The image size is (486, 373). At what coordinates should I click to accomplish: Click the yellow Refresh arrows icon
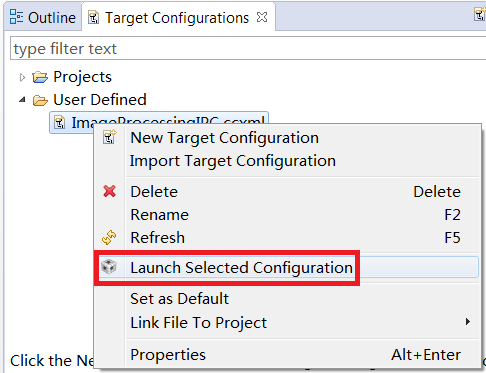(x=109, y=238)
